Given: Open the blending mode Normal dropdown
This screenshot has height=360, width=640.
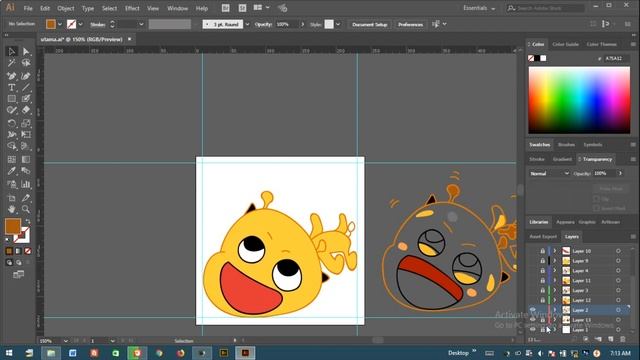Looking at the screenshot, I should (549, 173).
